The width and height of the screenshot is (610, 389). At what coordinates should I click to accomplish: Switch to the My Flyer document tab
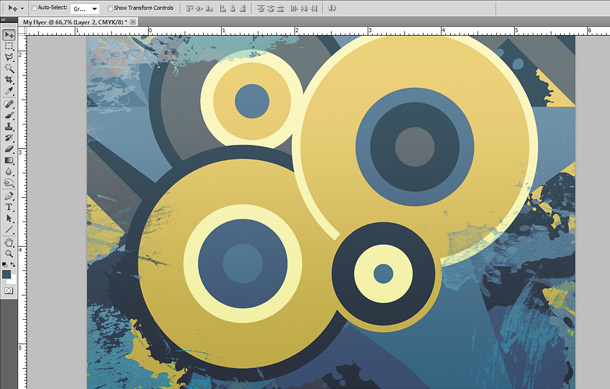point(73,22)
